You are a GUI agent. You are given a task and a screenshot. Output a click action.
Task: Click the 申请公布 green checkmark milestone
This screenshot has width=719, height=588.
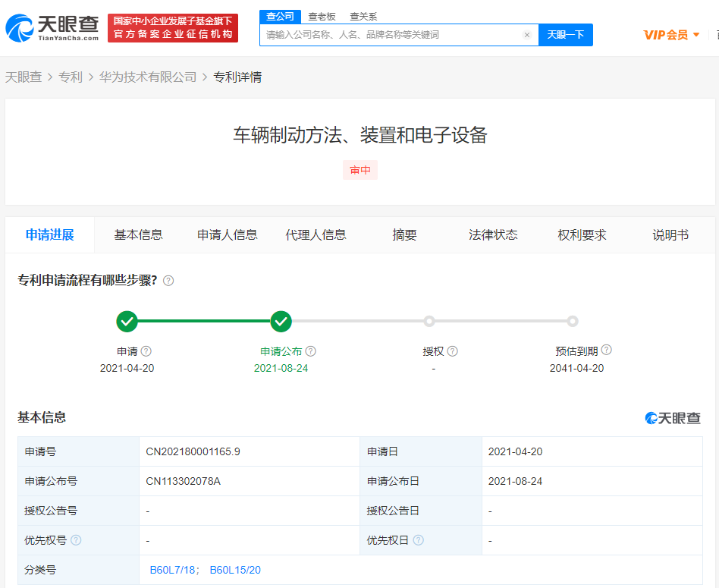pyautogui.click(x=281, y=322)
